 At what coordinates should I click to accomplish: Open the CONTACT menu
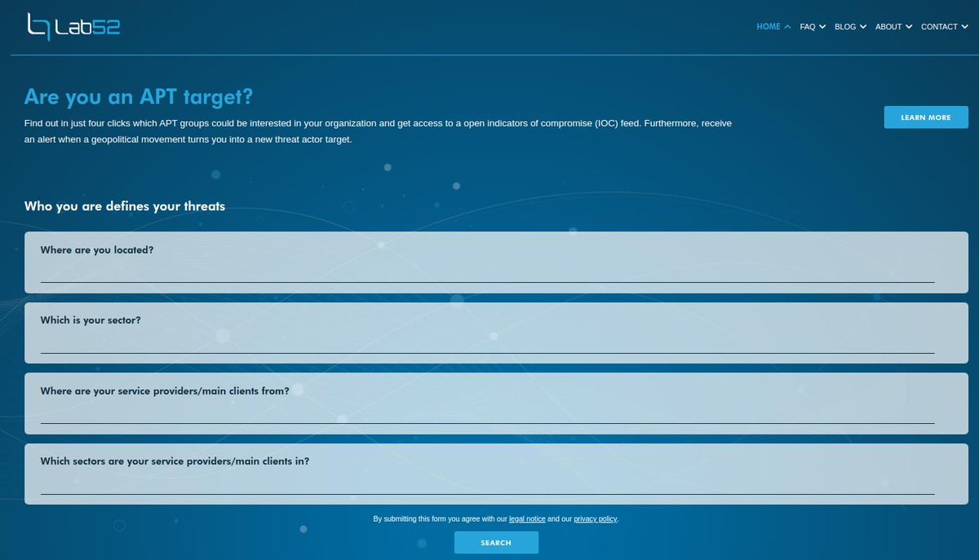point(939,27)
